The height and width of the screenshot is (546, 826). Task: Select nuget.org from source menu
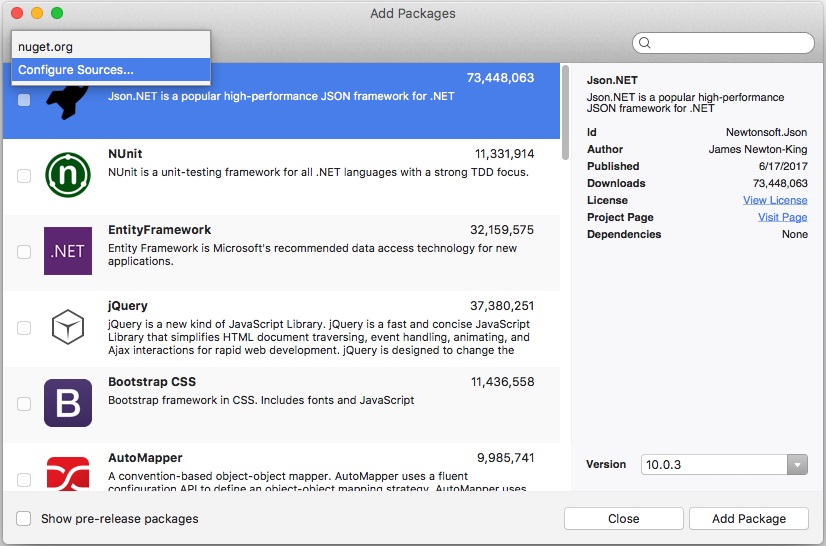tap(111, 46)
